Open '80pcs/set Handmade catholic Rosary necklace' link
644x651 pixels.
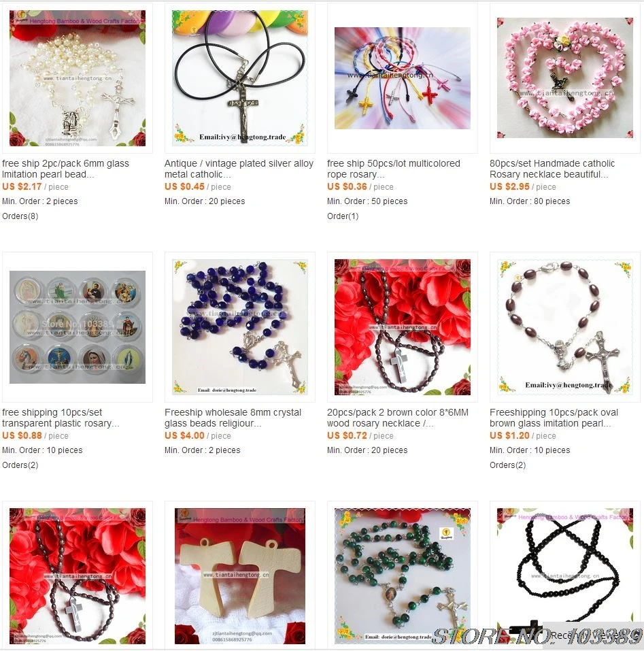pos(552,169)
